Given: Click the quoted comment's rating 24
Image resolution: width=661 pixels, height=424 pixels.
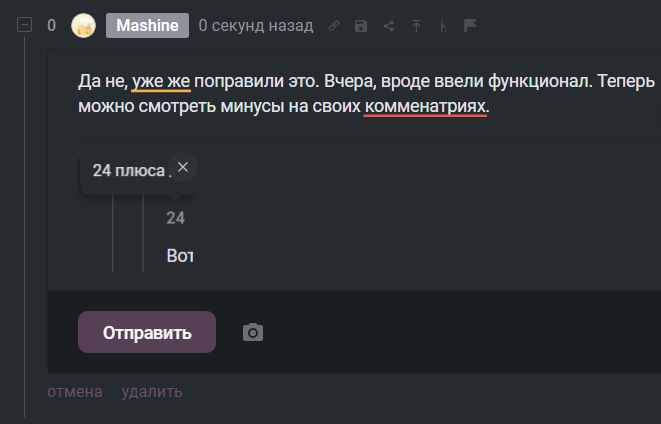Looking at the screenshot, I should pos(175,218).
